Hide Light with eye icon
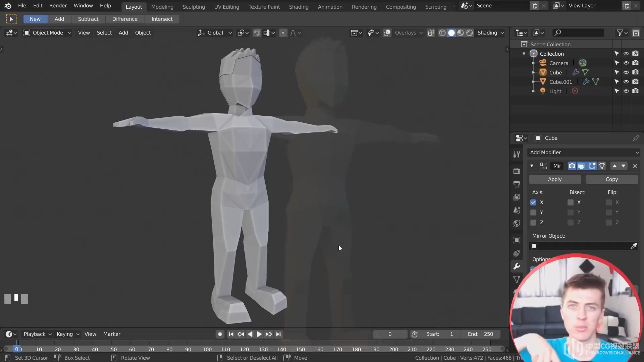The height and width of the screenshot is (362, 644). tap(626, 91)
